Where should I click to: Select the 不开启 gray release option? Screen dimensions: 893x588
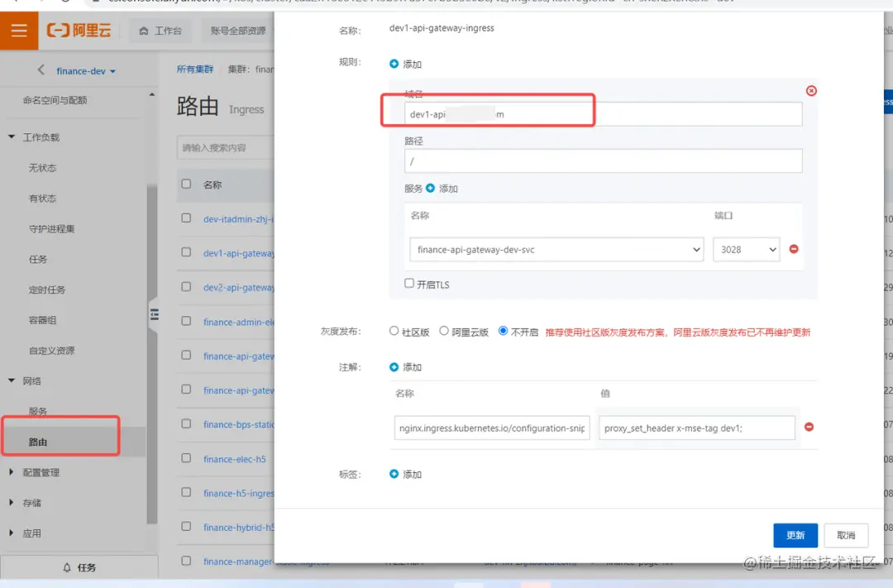[x=503, y=331]
